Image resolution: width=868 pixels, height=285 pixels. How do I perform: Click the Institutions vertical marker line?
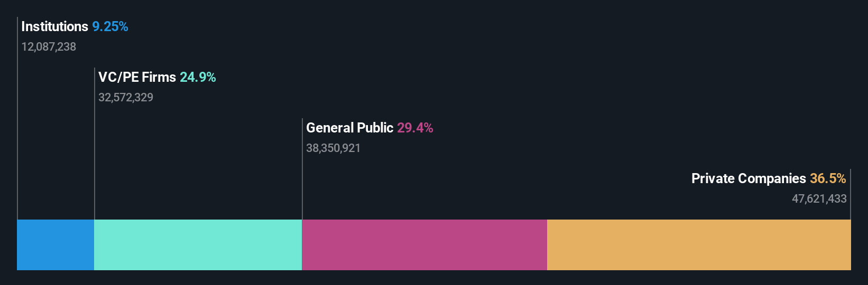click(x=17, y=118)
